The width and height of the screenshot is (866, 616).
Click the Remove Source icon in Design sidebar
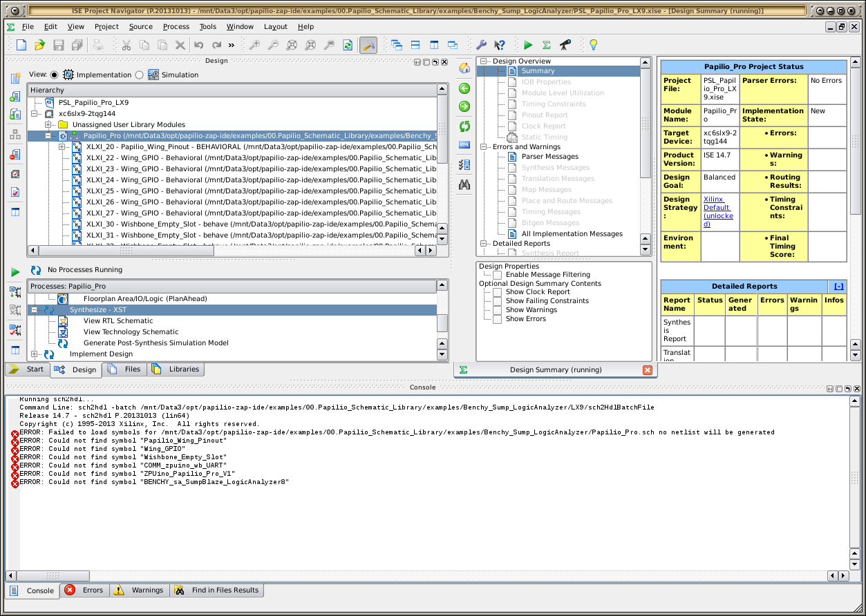15,154
